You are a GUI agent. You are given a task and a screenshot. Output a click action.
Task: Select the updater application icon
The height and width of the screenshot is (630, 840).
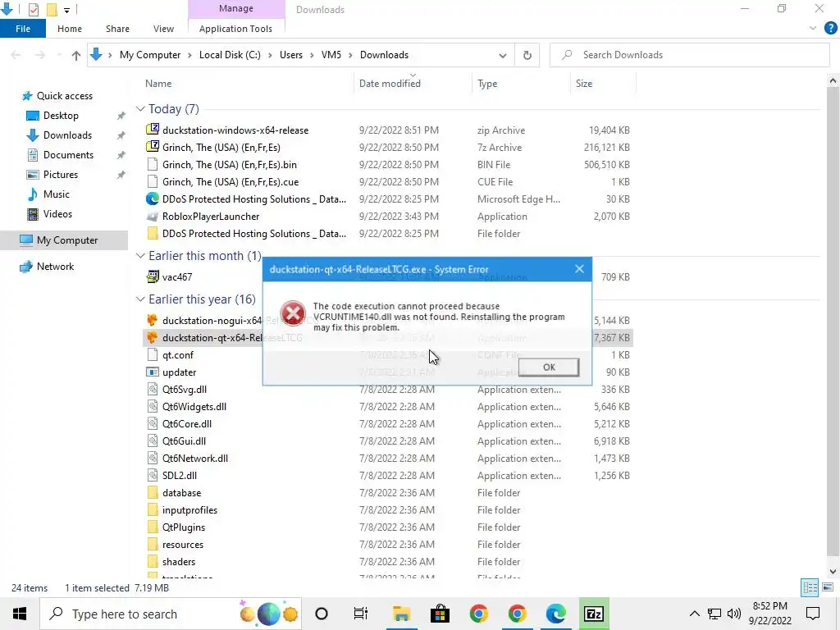click(x=152, y=372)
